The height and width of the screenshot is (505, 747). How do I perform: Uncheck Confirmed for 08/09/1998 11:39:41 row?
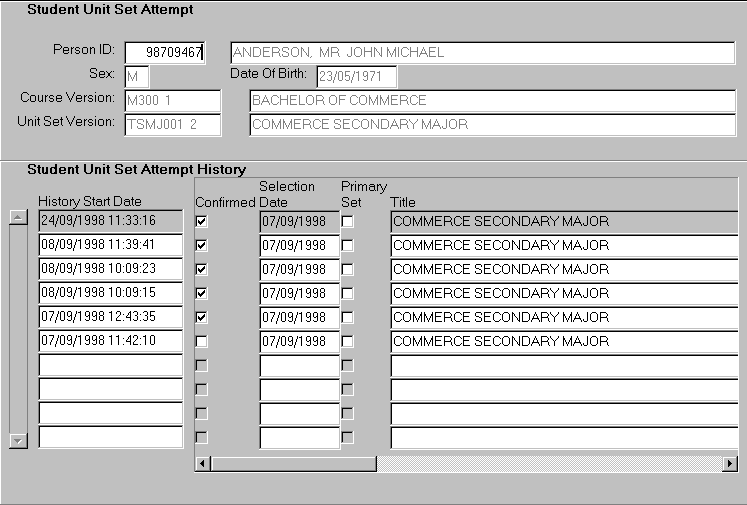coord(202,245)
